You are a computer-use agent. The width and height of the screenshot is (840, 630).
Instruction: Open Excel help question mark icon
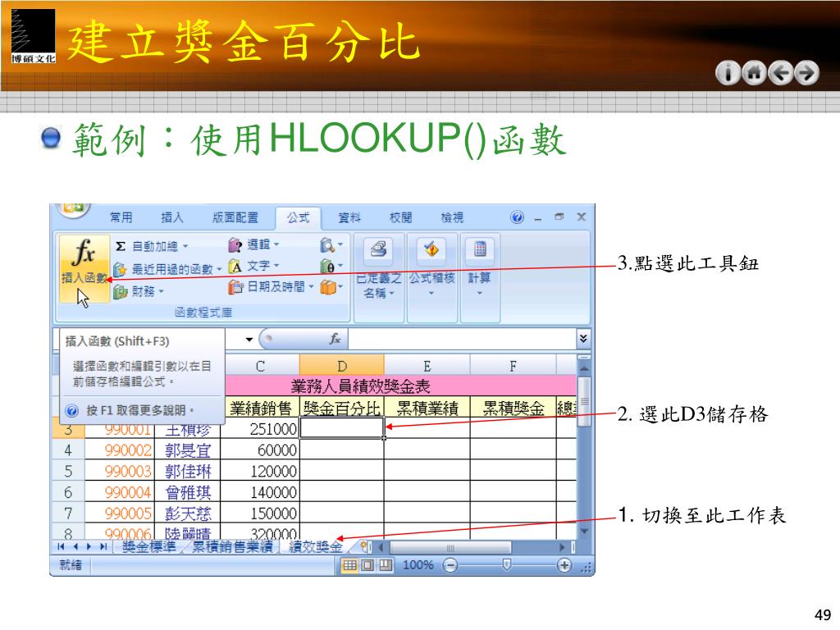pos(517,217)
